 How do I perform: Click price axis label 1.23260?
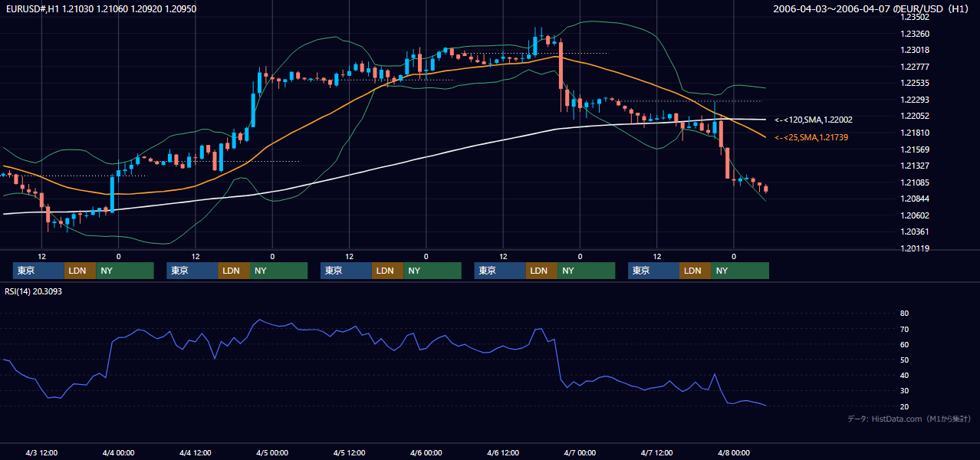915,34
